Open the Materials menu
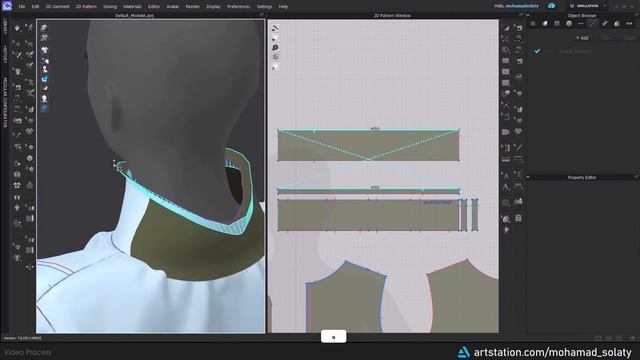 pos(132,7)
